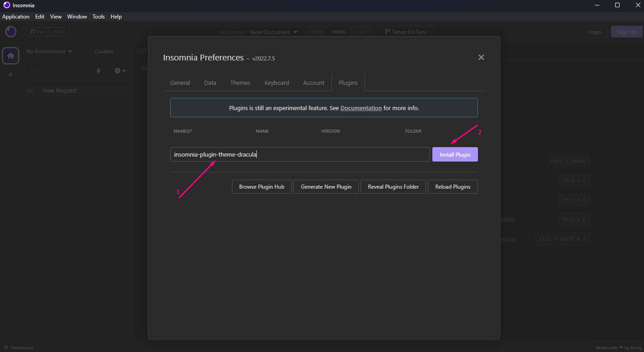
Task: Minimize the Insomnia window
Action: [597, 5]
